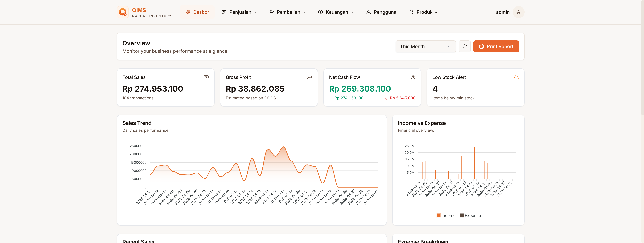Click the Low Stock count 4
The image size is (644, 243).
click(435, 89)
